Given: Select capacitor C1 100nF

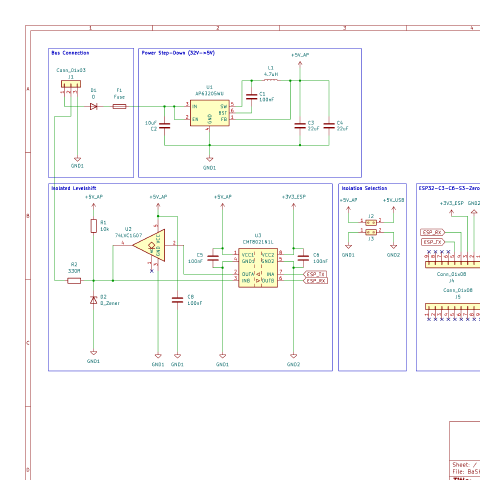Looking at the screenshot, I should click(x=251, y=97).
